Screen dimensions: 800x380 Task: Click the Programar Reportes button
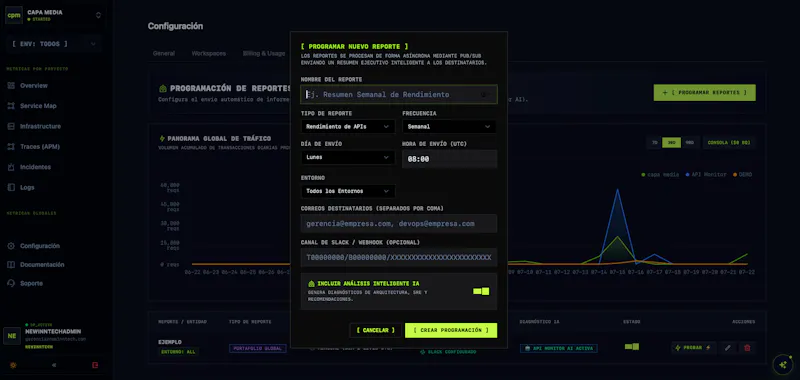pos(705,93)
